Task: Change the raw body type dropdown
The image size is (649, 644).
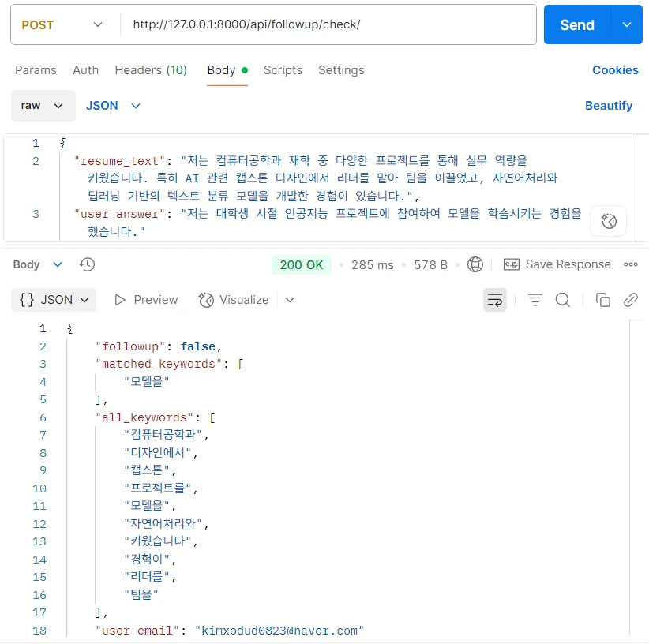Action: 43,106
